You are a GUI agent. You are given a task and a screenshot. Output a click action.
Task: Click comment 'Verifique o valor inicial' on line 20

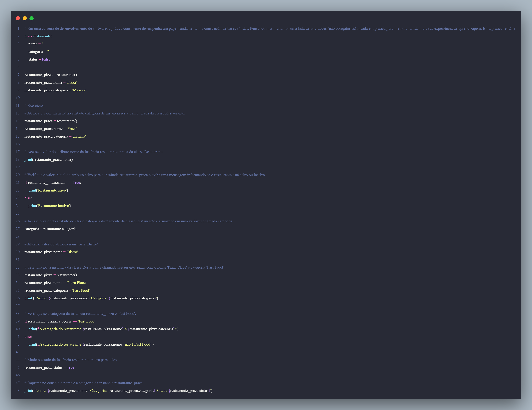pyautogui.click(x=145, y=175)
